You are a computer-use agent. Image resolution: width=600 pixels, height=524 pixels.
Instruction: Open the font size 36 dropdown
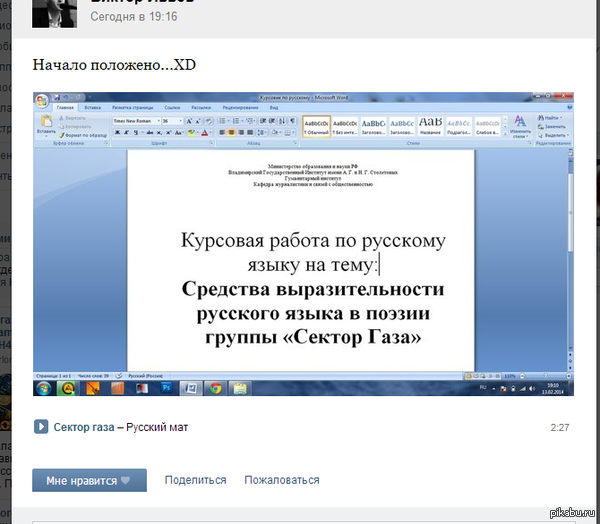click(x=181, y=120)
